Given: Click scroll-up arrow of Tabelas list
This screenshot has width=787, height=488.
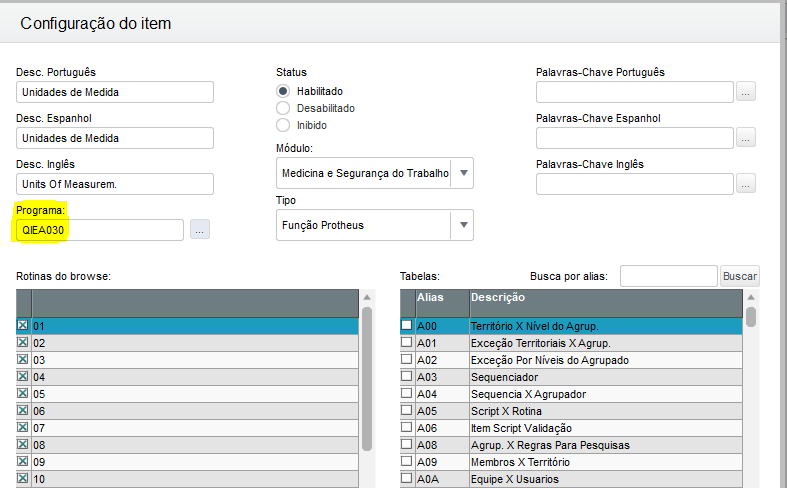Looking at the screenshot, I should [x=751, y=297].
